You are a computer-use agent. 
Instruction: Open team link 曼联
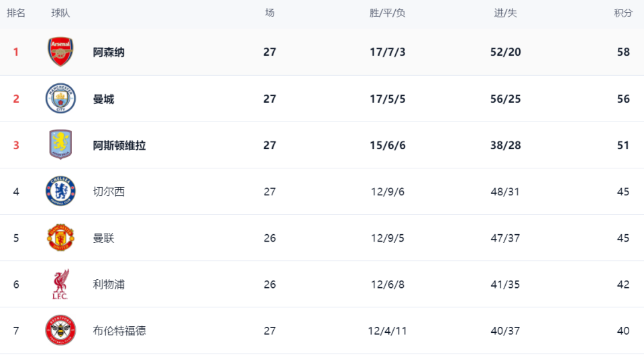[103, 238]
